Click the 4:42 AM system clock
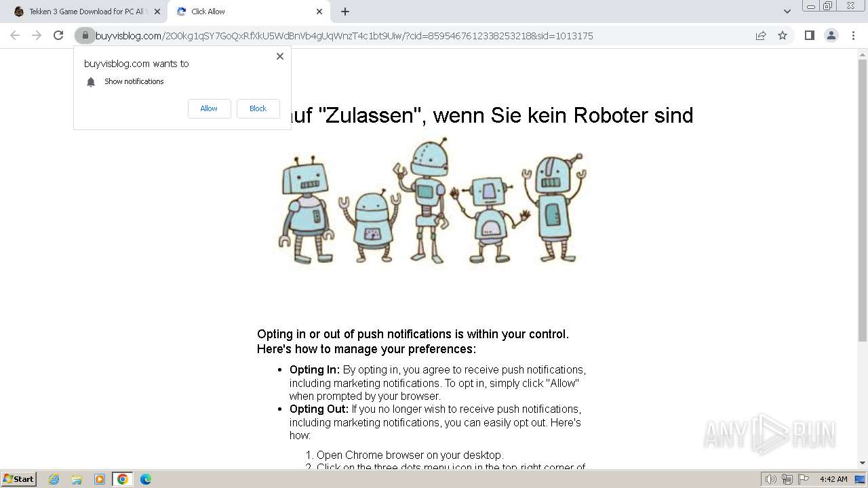This screenshot has width=868, height=488. click(x=833, y=479)
